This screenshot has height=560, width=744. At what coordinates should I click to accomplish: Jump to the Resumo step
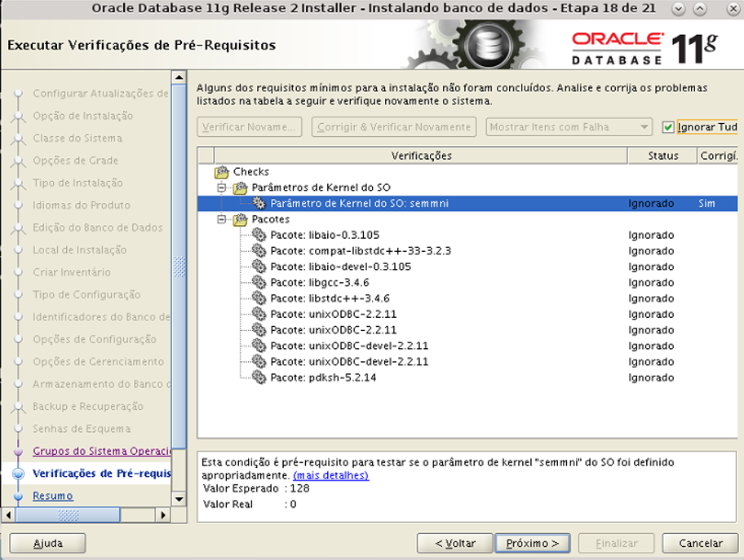coord(53,496)
